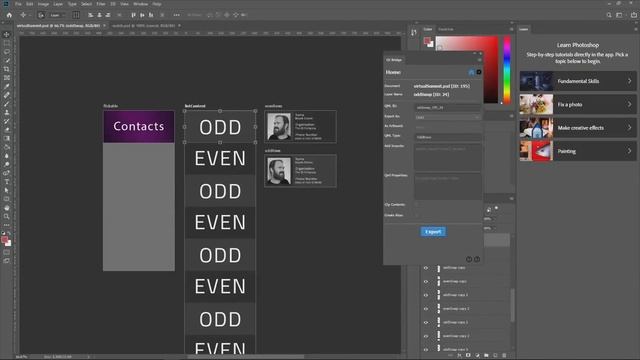Toggle Show Transform Controls in options bar
Viewport: 640px width, 360px height.
[76, 15]
